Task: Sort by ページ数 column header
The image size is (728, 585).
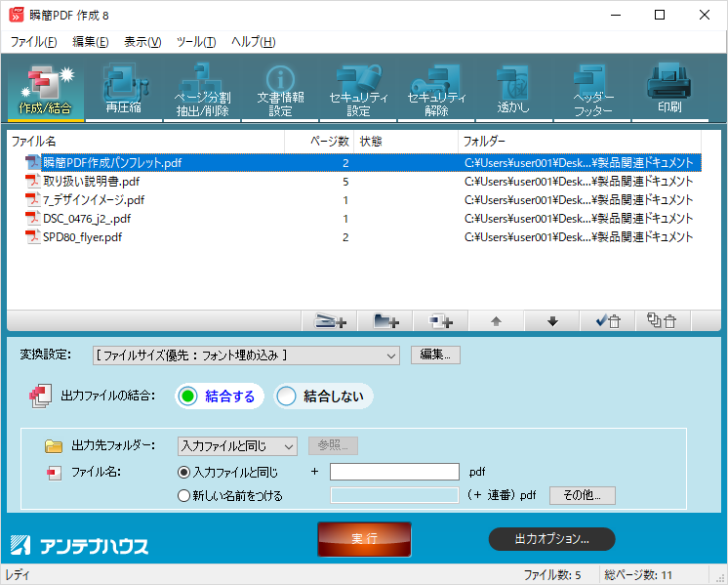Action: pyautogui.click(x=319, y=142)
